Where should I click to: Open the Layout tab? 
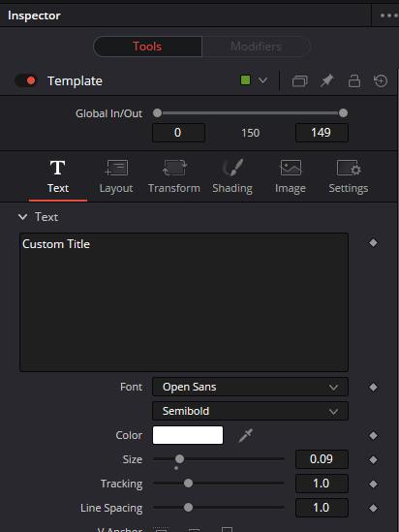116,177
